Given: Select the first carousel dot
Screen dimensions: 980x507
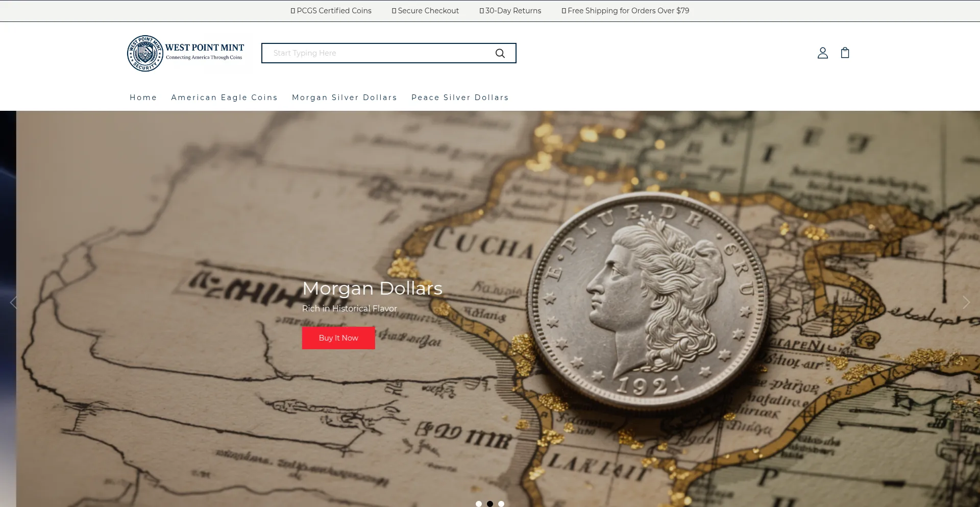Looking at the screenshot, I should click(x=479, y=503).
